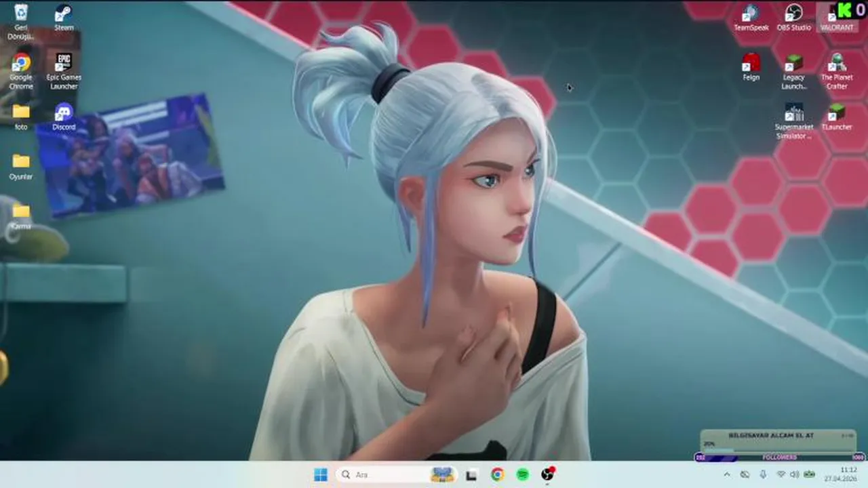
Task: Open the Steam desktop shortcut
Action: 64,18
